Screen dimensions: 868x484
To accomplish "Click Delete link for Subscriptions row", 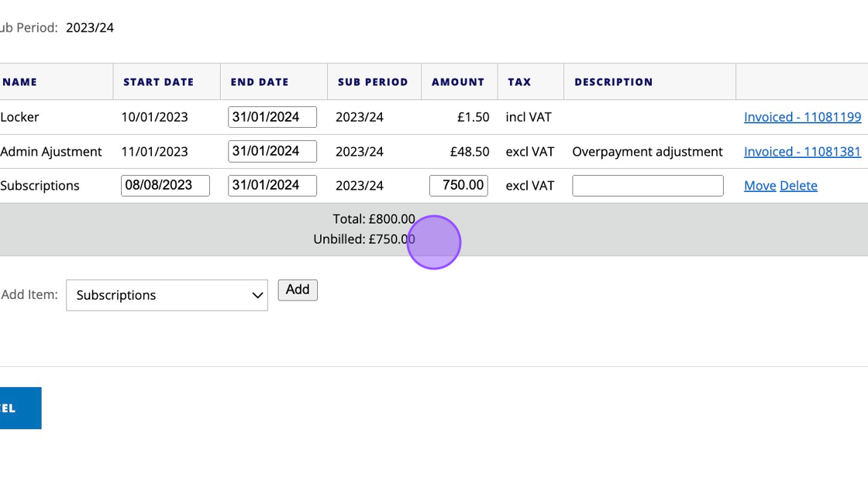I will point(798,186).
